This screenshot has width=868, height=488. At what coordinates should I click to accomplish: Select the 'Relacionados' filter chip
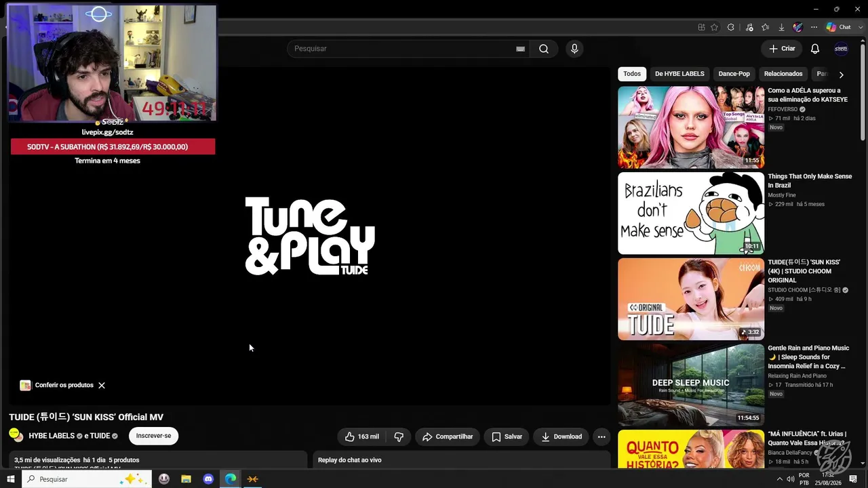pos(783,74)
